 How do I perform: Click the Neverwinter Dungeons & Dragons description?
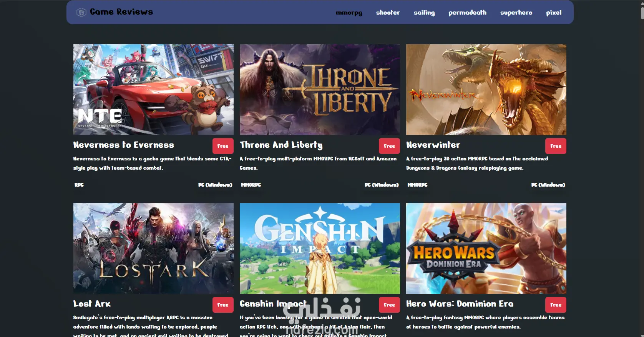(x=477, y=163)
